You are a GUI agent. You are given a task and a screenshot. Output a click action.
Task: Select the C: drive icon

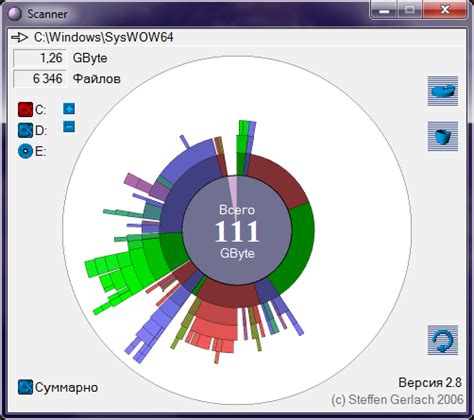point(25,110)
